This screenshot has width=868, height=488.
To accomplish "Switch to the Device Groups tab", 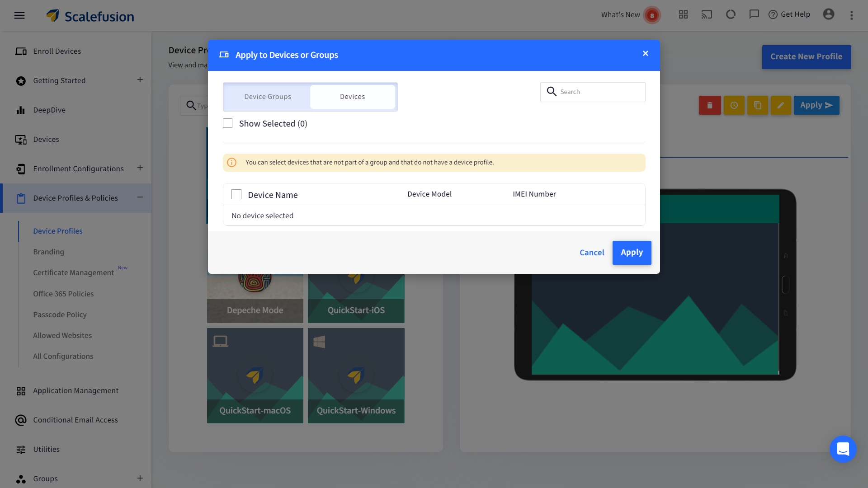I will point(268,97).
